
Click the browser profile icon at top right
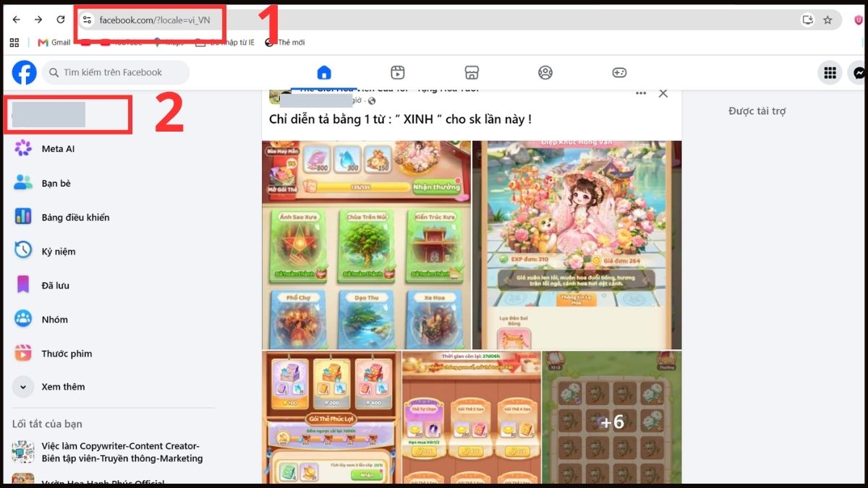pos(859,20)
